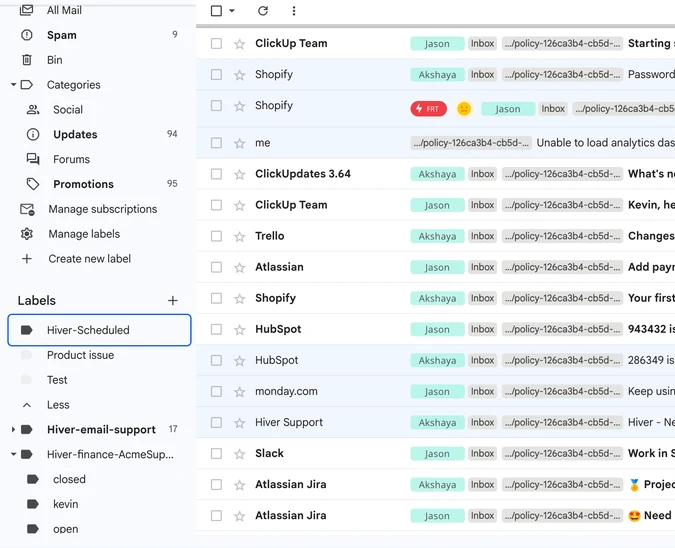
Task: Click the Bin trash icon
Action: [27, 60]
